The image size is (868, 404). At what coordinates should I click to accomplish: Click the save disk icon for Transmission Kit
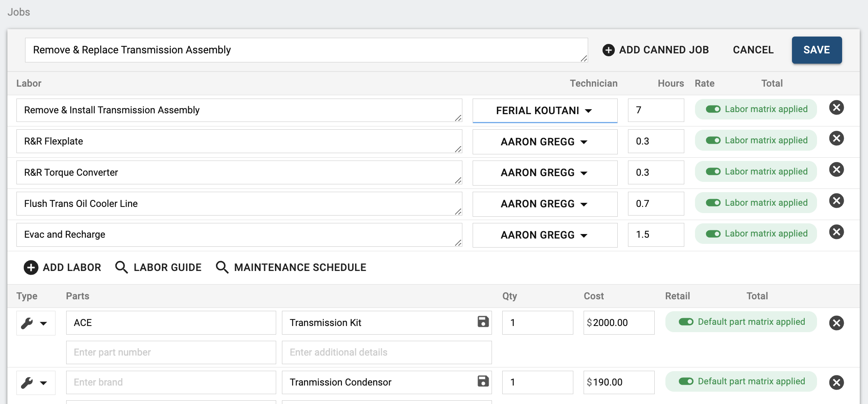(483, 321)
